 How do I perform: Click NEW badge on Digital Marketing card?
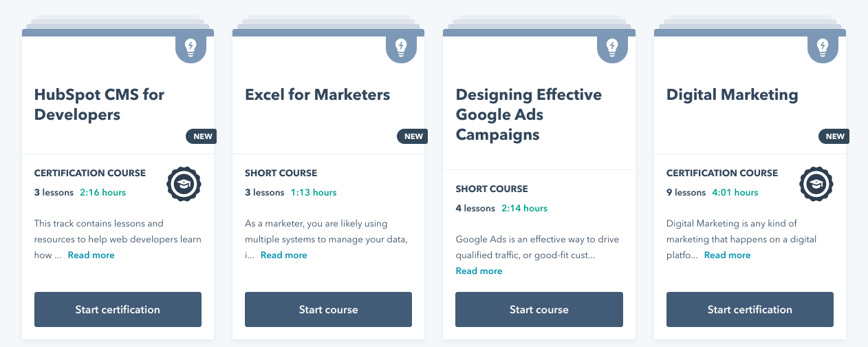pos(834,136)
